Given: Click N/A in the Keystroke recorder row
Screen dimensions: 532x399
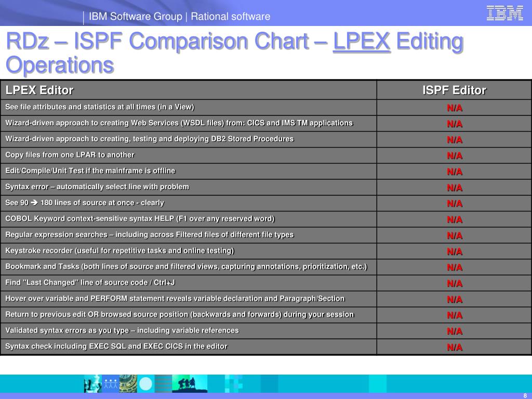Looking at the screenshot, I should tap(454, 251).
